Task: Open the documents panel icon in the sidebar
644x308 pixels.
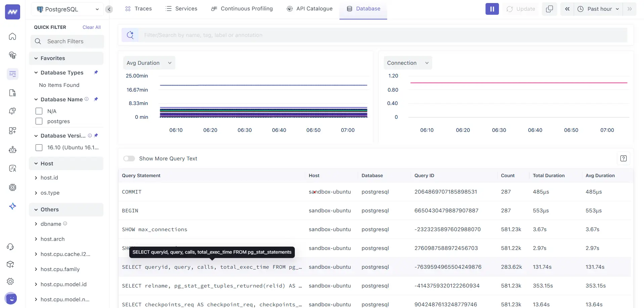Action: click(12, 93)
